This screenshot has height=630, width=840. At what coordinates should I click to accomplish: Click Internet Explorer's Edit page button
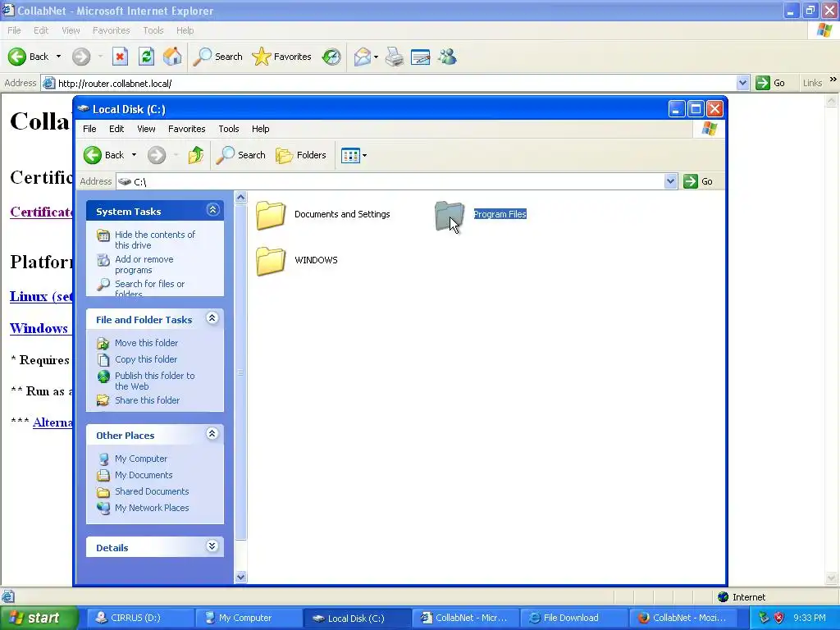point(420,57)
